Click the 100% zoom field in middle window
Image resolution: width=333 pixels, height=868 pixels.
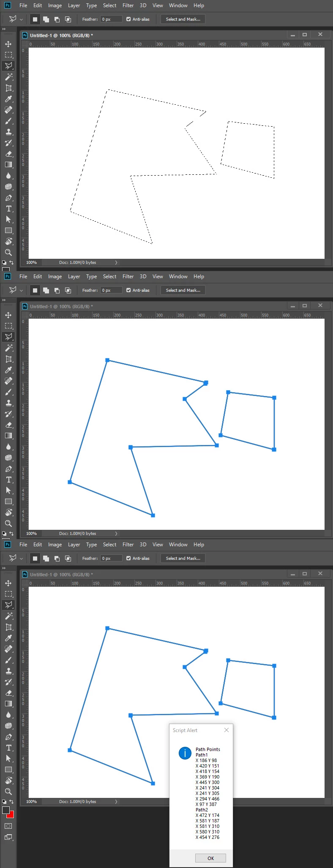(x=32, y=534)
